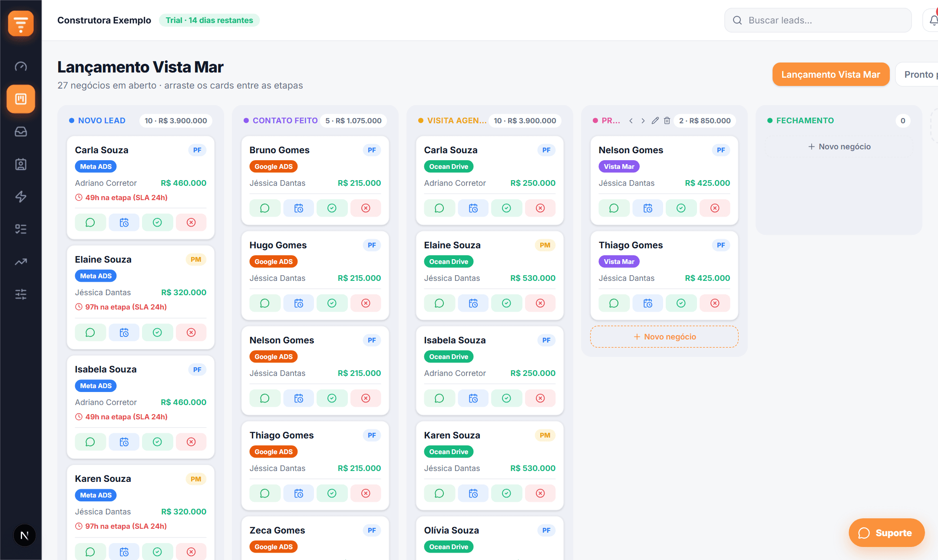Image resolution: width=938 pixels, height=560 pixels.
Task: Mark Bruno Gomes deal as won
Action: coord(332,208)
